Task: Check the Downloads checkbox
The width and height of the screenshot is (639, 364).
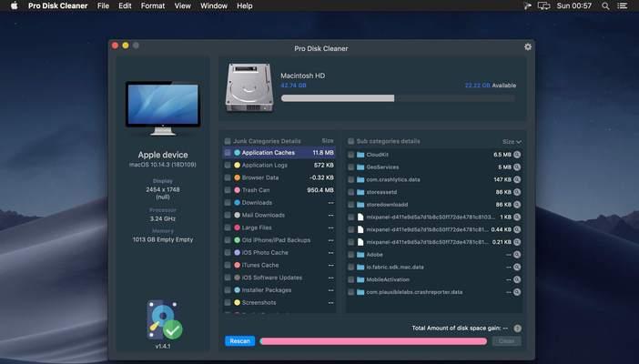Action: click(x=228, y=203)
